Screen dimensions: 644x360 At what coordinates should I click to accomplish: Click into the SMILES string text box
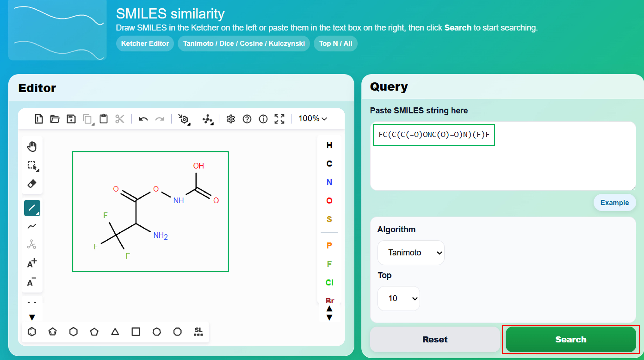[x=503, y=156]
